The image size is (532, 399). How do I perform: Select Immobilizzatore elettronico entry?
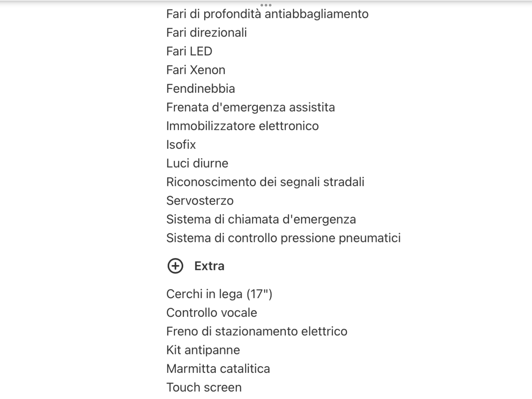pyautogui.click(x=242, y=126)
